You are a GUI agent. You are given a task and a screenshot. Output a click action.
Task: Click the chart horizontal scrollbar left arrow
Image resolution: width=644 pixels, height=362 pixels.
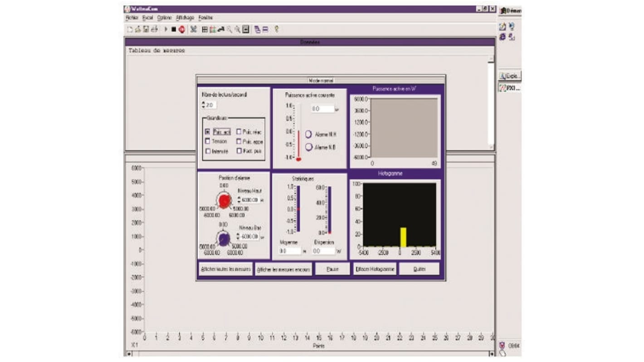click(130, 353)
